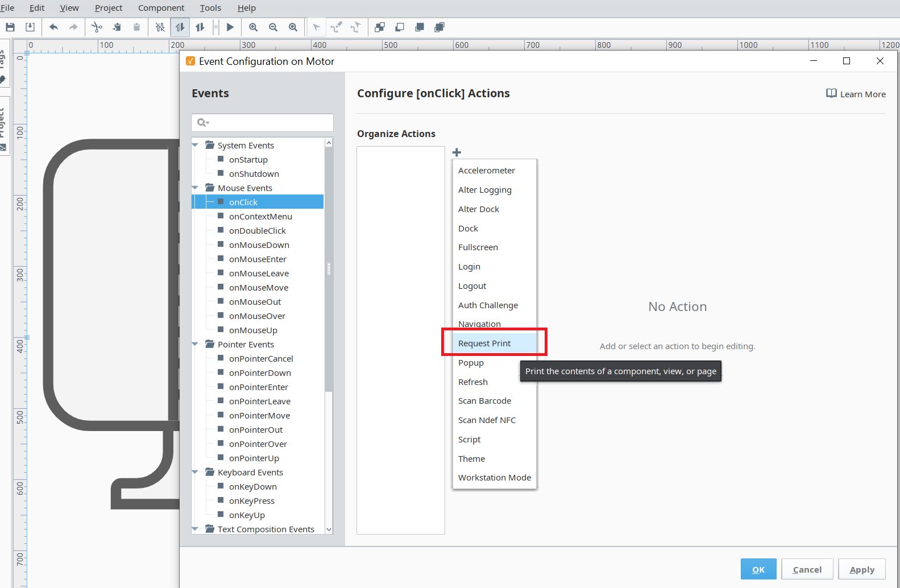This screenshot has height=588, width=900.
Task: Collapse the Mouse Events folder
Action: pos(196,188)
